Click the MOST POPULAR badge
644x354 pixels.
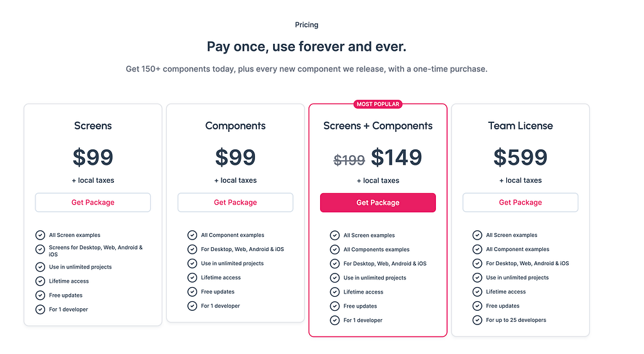pyautogui.click(x=378, y=104)
